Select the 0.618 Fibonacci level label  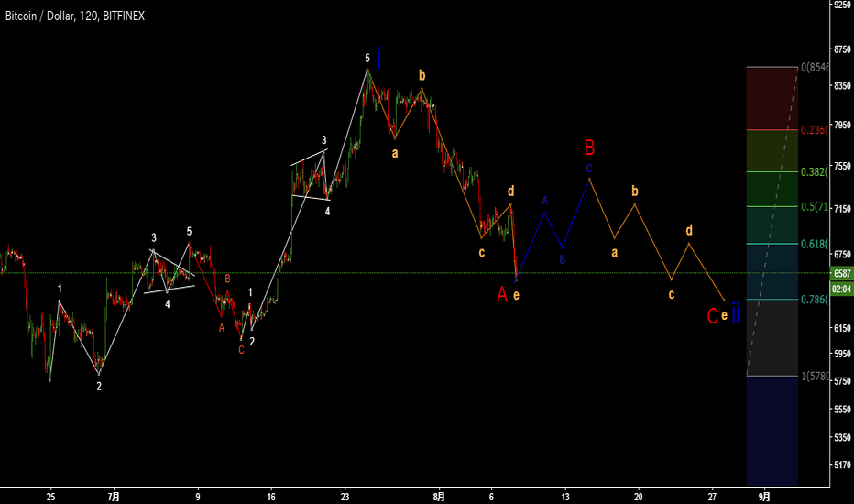coord(815,244)
